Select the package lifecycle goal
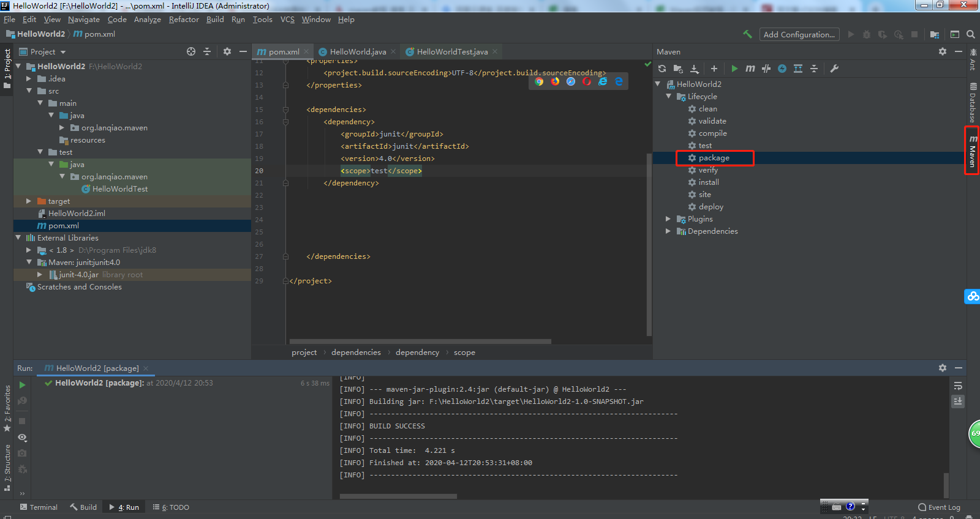The width and height of the screenshot is (980, 519). click(714, 158)
